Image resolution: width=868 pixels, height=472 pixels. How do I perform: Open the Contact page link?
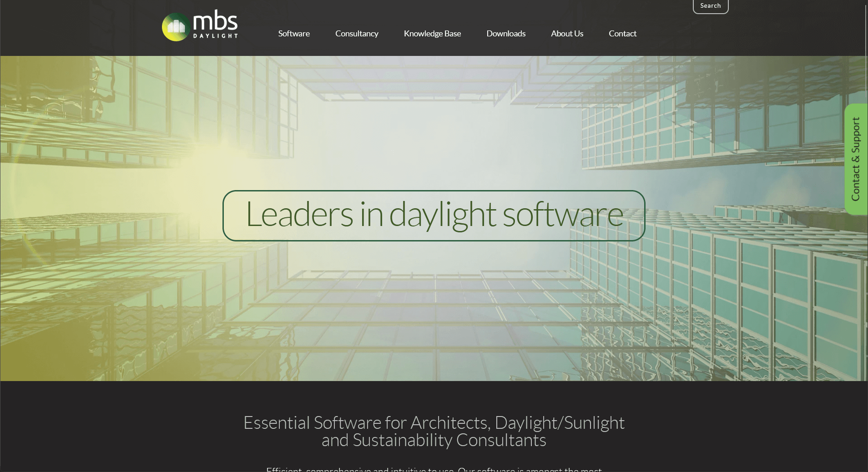coord(622,34)
